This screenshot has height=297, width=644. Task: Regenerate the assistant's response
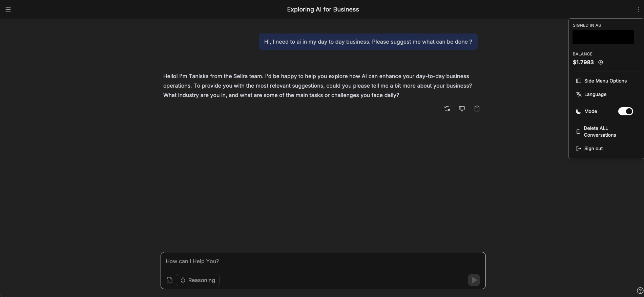click(447, 109)
